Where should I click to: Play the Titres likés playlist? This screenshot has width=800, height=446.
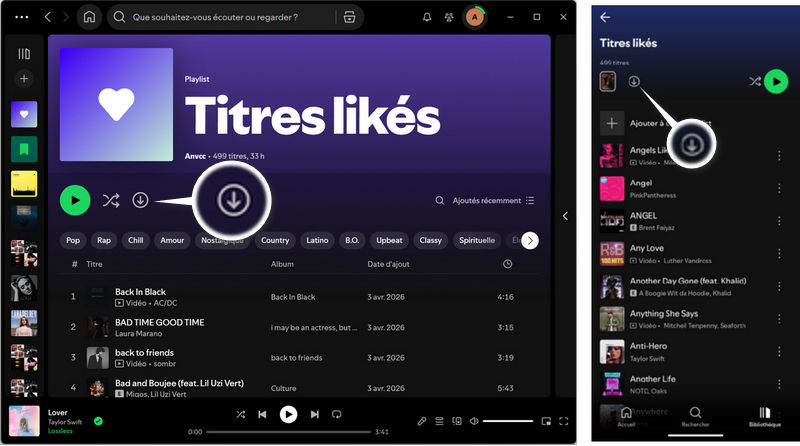tap(75, 200)
